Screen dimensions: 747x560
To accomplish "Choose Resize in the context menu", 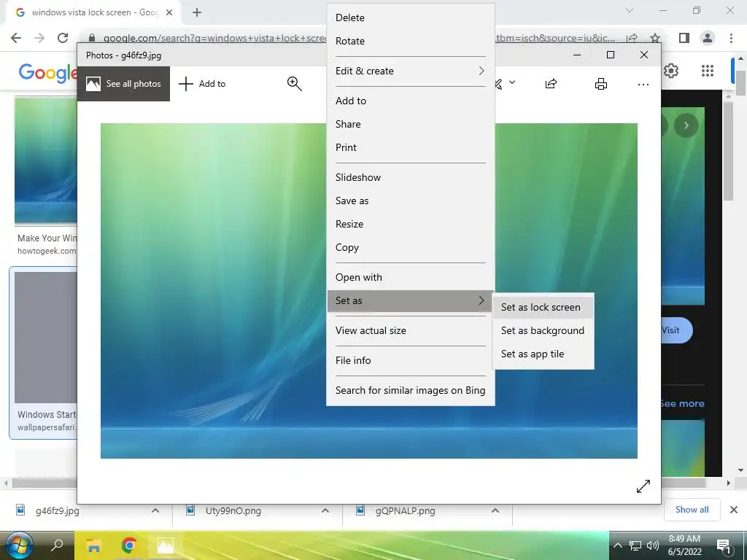I will pos(410,225).
